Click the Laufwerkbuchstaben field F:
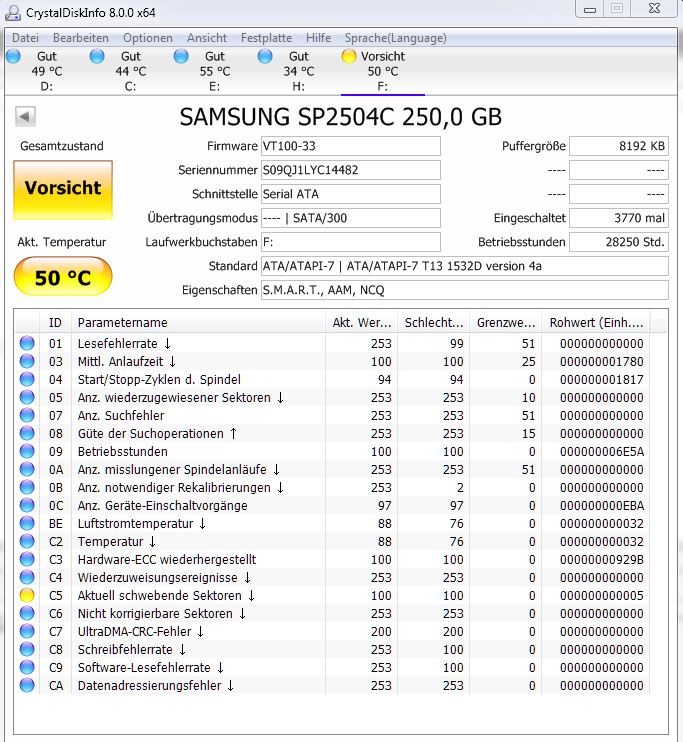This screenshot has width=683, height=742. [x=351, y=242]
